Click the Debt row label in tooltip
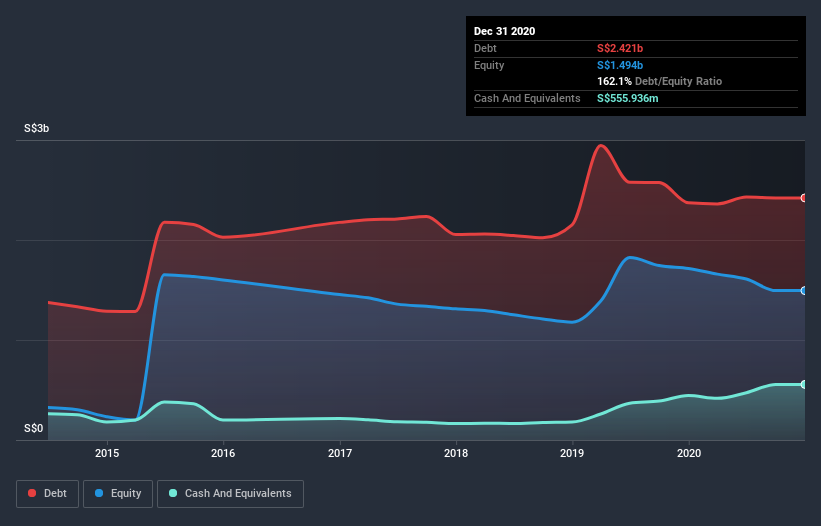Screen dimensions: 821x526 [485, 48]
